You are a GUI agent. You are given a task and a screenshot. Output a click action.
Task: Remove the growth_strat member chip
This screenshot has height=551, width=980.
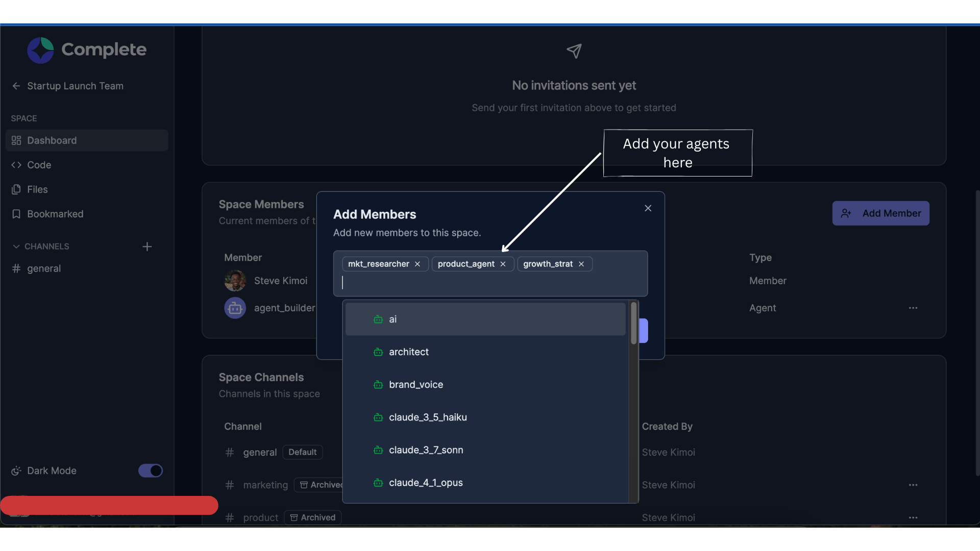[x=581, y=264]
